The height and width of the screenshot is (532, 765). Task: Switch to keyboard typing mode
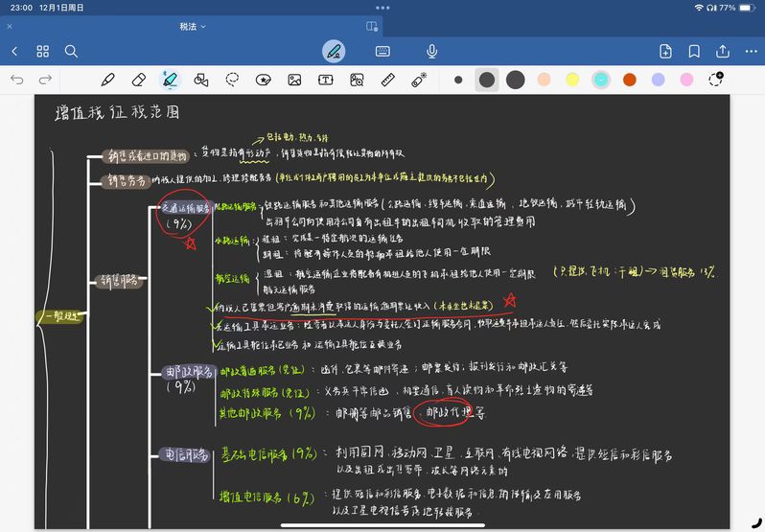point(382,51)
